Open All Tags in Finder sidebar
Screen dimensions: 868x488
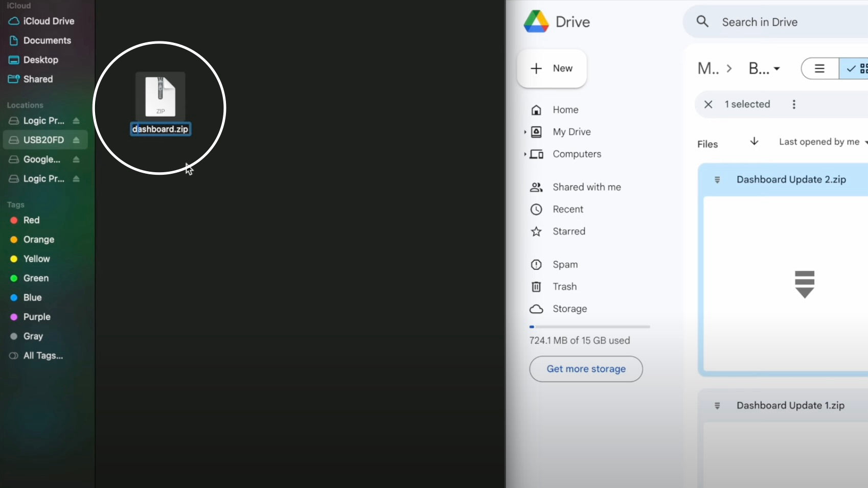(x=43, y=356)
